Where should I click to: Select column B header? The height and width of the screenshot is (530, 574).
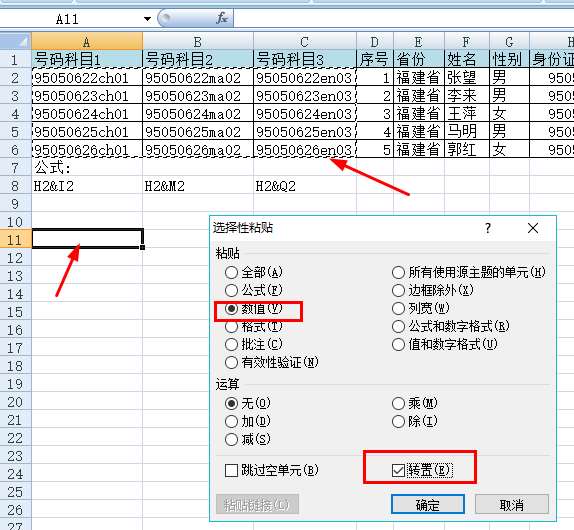tap(198, 41)
